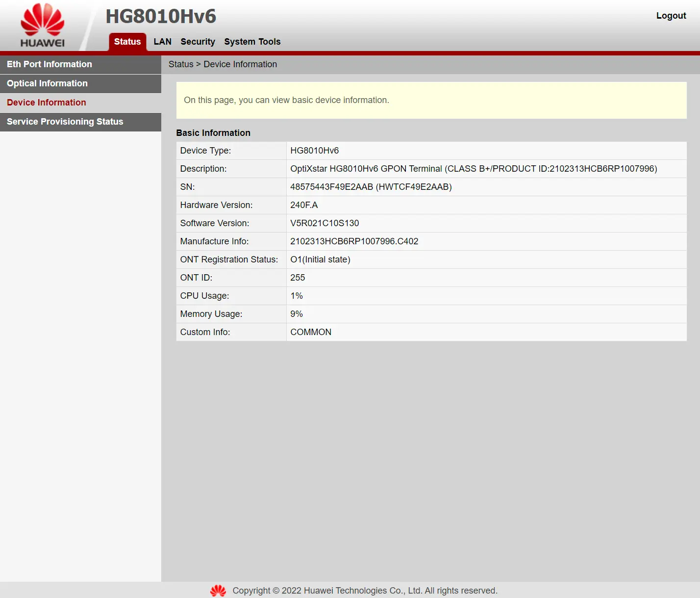
Task: Click the ONT ID label
Action: click(x=196, y=278)
